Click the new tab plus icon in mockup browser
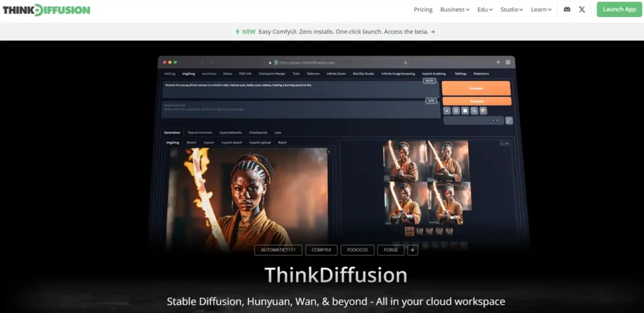Viewport: 644px width, 313px height. [x=498, y=62]
